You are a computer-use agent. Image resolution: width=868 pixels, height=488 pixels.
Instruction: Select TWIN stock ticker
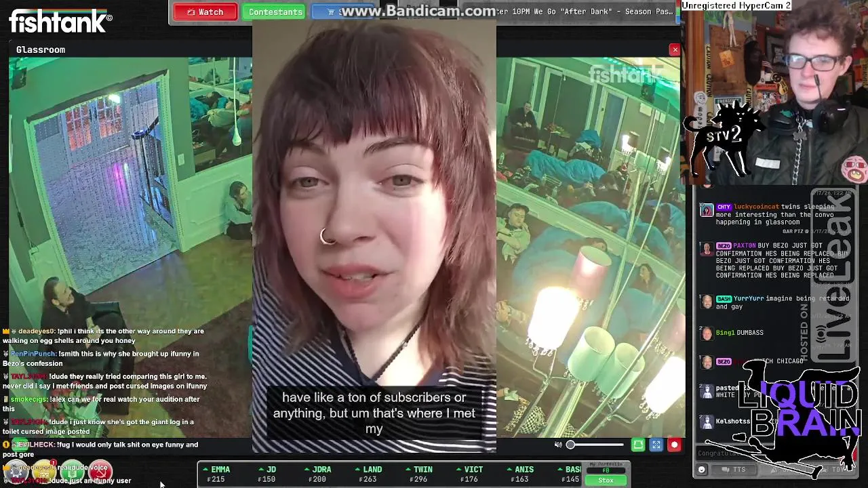(x=418, y=474)
